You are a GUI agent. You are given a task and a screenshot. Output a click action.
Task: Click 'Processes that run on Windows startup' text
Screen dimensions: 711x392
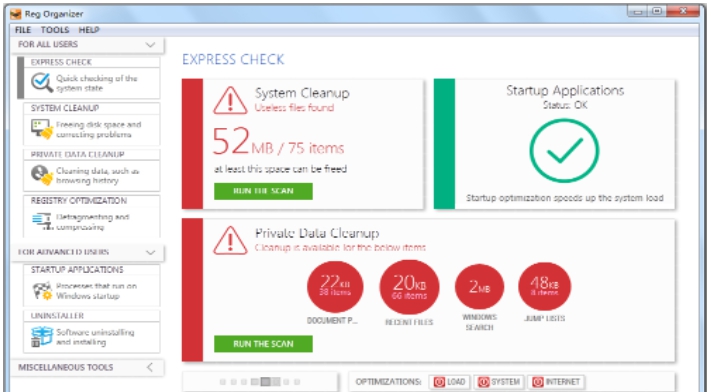pyautogui.click(x=96, y=291)
